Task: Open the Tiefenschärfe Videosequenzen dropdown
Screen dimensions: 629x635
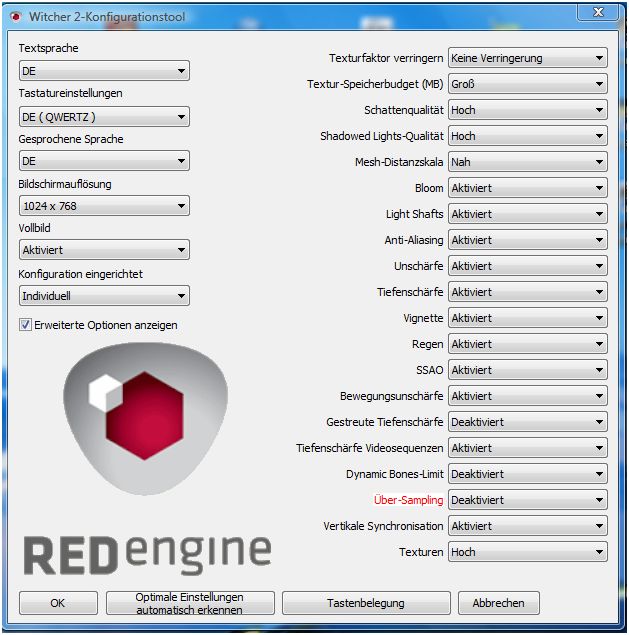Action: (x=528, y=448)
